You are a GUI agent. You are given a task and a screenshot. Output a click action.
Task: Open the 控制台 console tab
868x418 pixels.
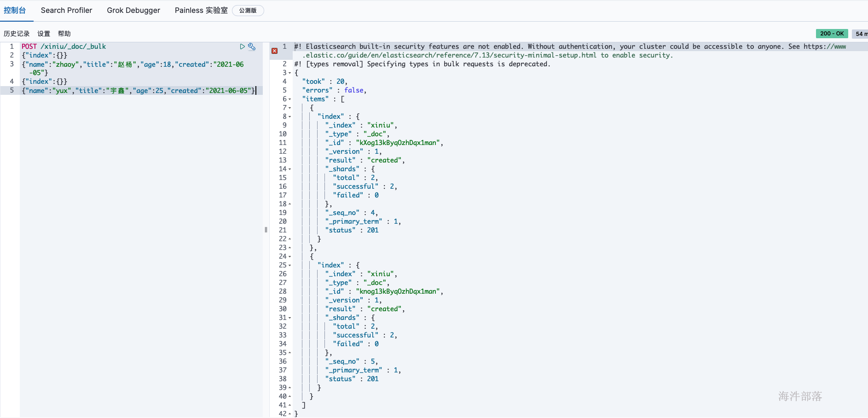(x=15, y=10)
